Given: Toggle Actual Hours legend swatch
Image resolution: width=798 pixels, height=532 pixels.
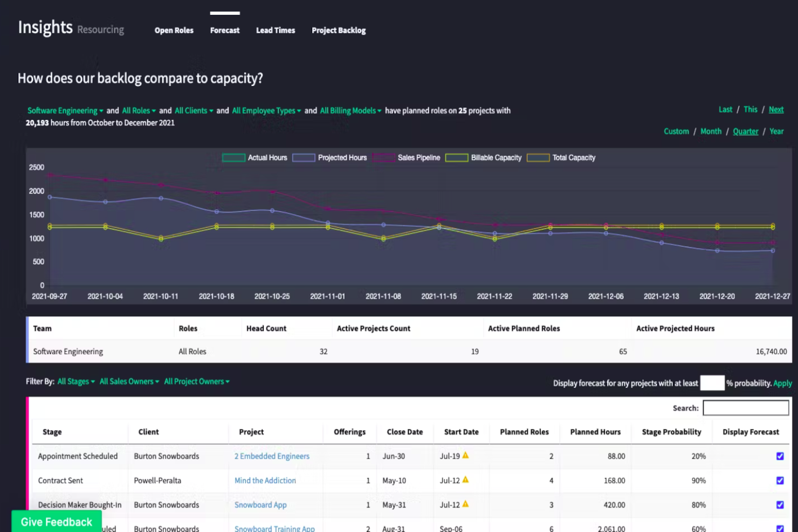Looking at the screenshot, I should (233, 157).
